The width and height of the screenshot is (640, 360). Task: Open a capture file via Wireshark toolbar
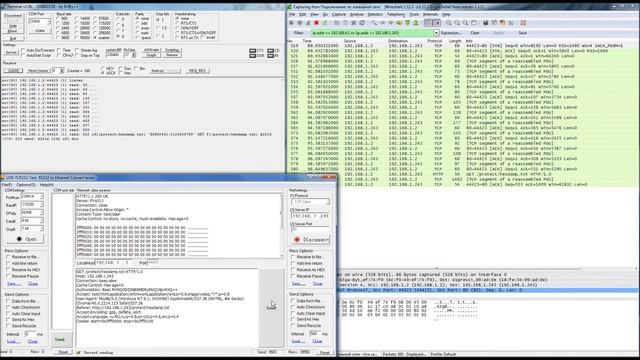(336, 23)
